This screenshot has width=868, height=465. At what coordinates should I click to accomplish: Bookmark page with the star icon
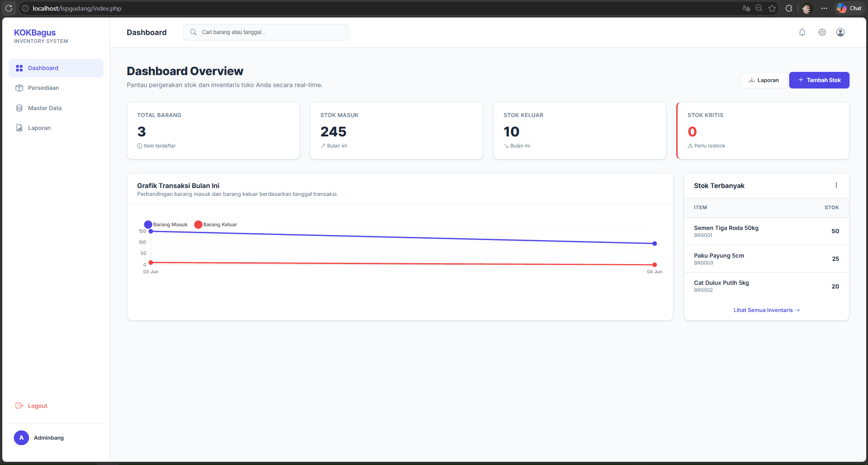(772, 8)
